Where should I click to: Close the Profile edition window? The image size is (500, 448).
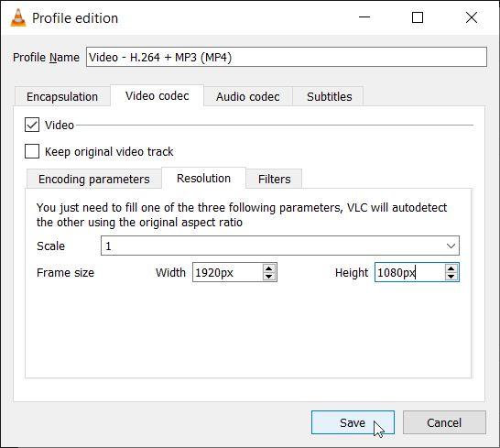[472, 17]
